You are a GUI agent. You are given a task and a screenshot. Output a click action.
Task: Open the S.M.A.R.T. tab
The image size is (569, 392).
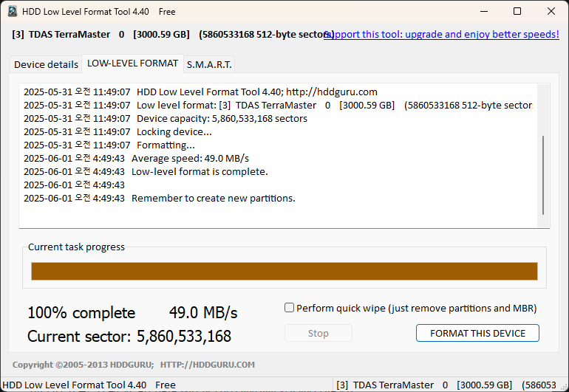point(209,64)
